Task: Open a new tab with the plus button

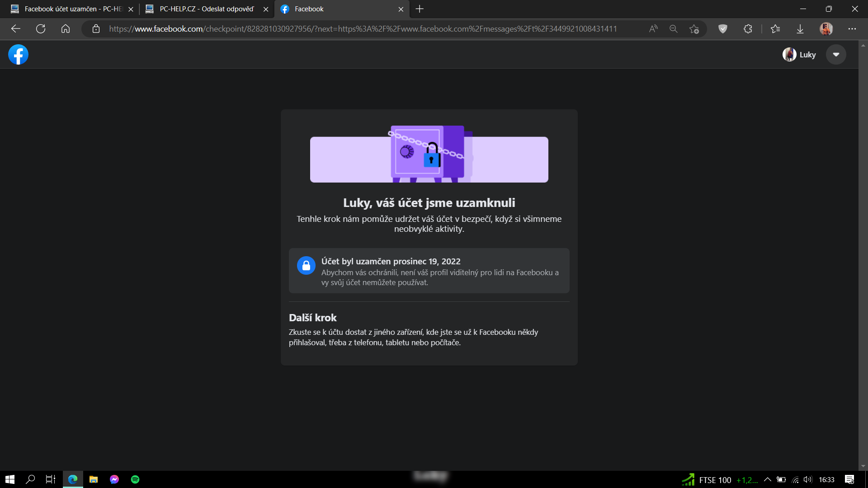Action: click(x=420, y=9)
